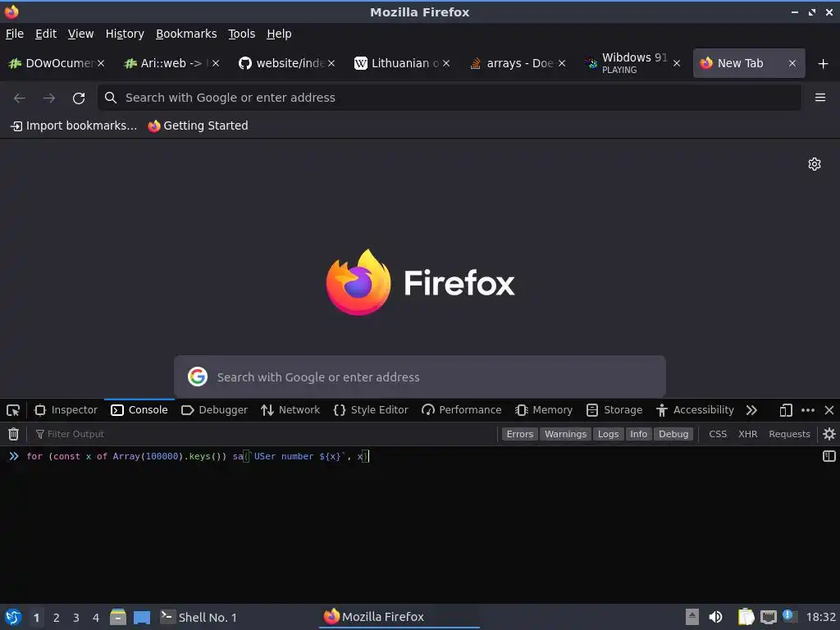Switch console to multi-line editor mode
The width and height of the screenshot is (840, 630).
[x=829, y=456]
